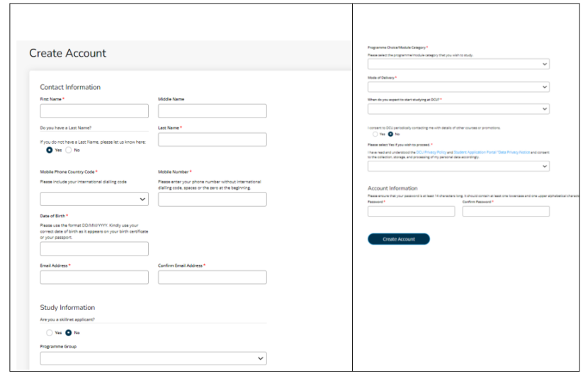Screen dimensions: 588x378
Task: Choose Yes for Skillnet applicant question
Action: [x=49, y=332]
